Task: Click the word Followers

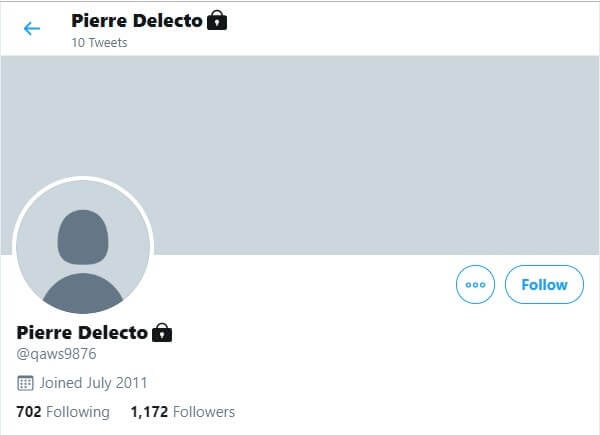Action: 204,412
